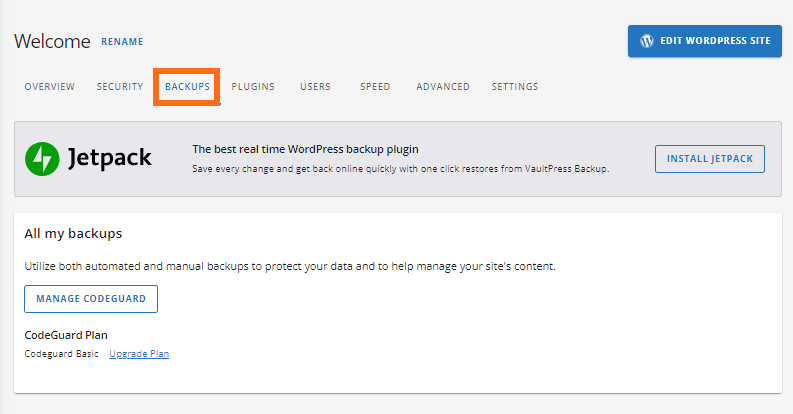Install the Jetpack plugin

(x=710, y=159)
